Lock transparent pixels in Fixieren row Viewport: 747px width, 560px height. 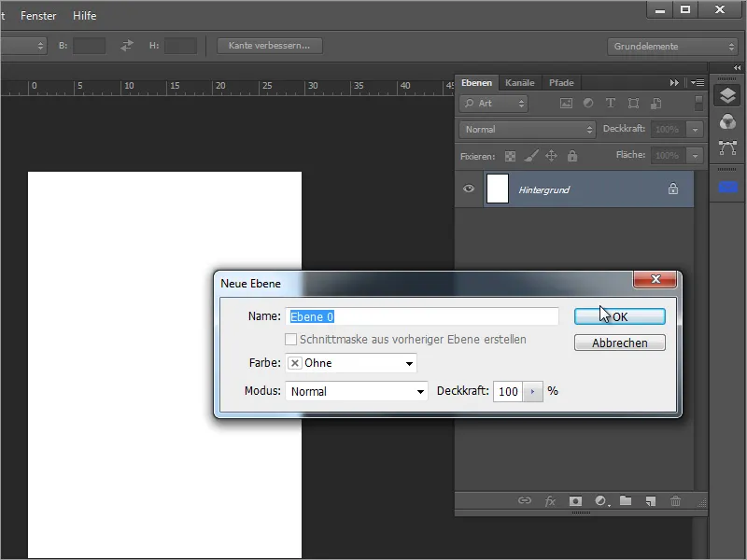coord(510,156)
